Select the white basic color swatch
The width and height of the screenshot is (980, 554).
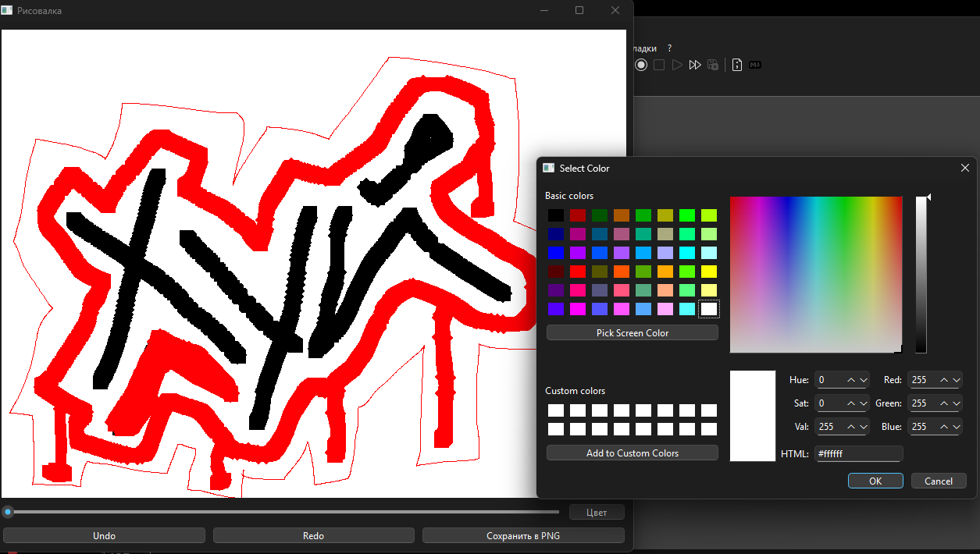coord(708,309)
